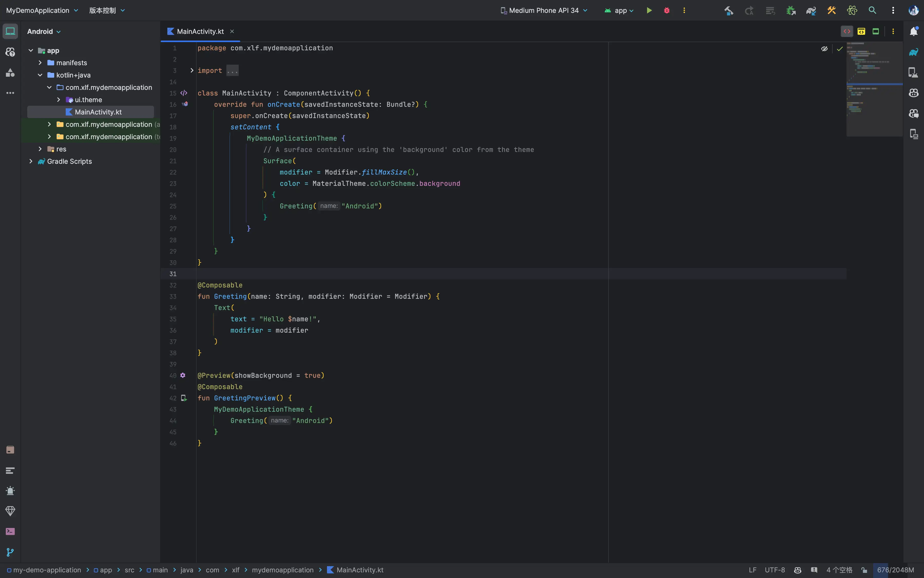Open the MyDemoApplication project dropdown
Image resolution: width=924 pixels, height=578 pixels.
(42, 10)
